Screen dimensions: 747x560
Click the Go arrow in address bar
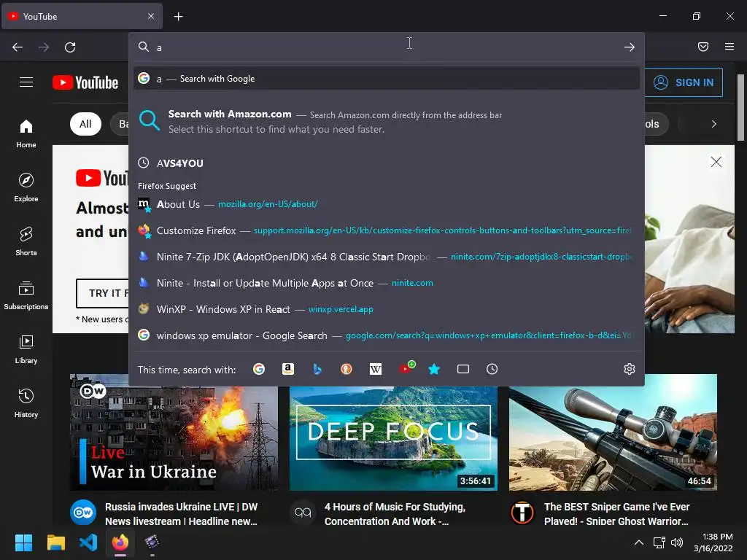630,47
